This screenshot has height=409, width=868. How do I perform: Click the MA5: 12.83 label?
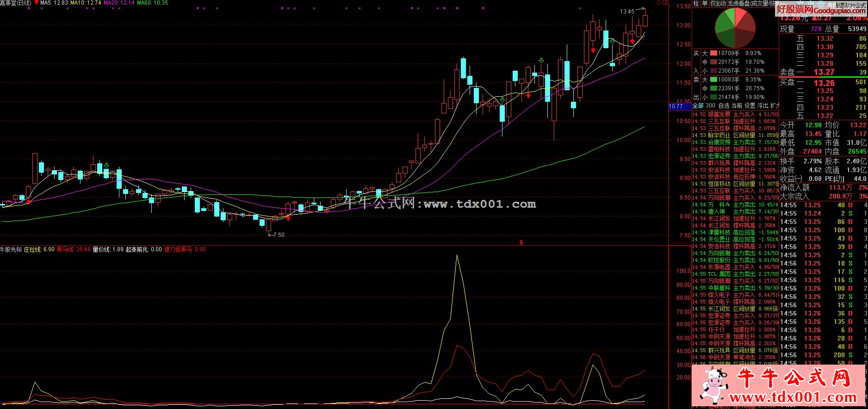pos(54,3)
